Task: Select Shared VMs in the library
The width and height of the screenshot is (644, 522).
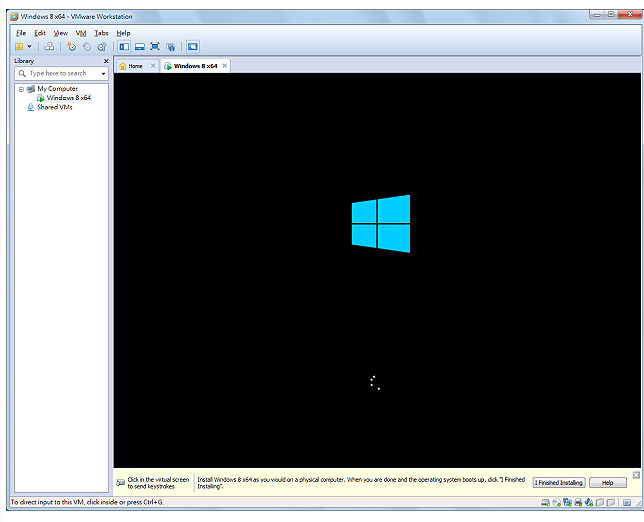Action: [x=55, y=107]
